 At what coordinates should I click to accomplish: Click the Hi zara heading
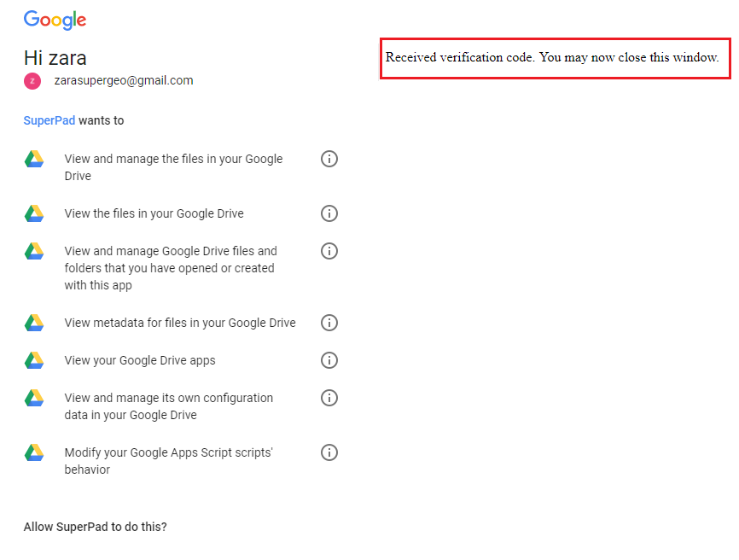55,58
